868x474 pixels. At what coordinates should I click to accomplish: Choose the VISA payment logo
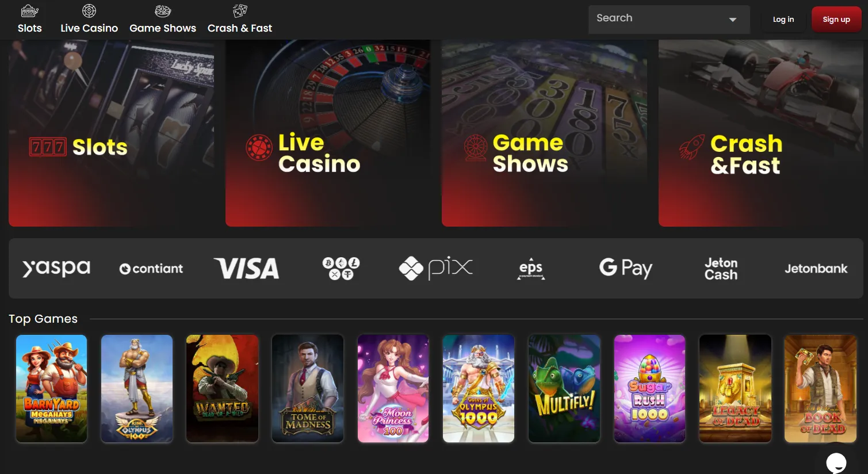[247, 269]
